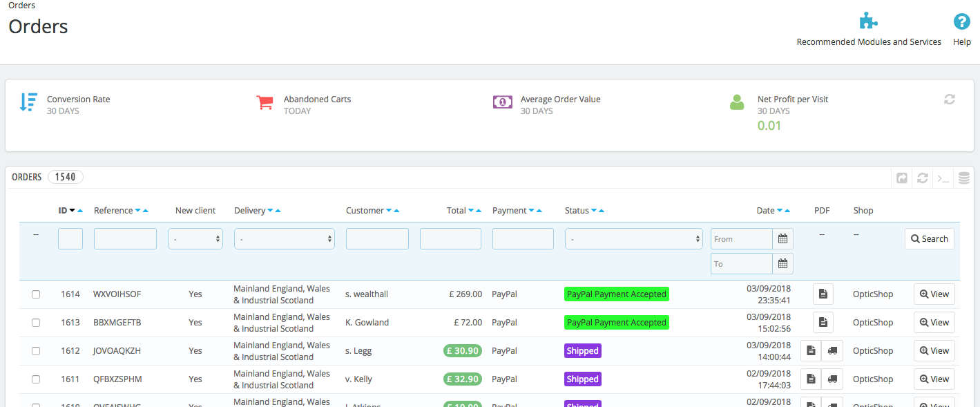The image size is (980, 407).
Task: Click the Net Profit per Visit user icon
Action: pos(737,102)
